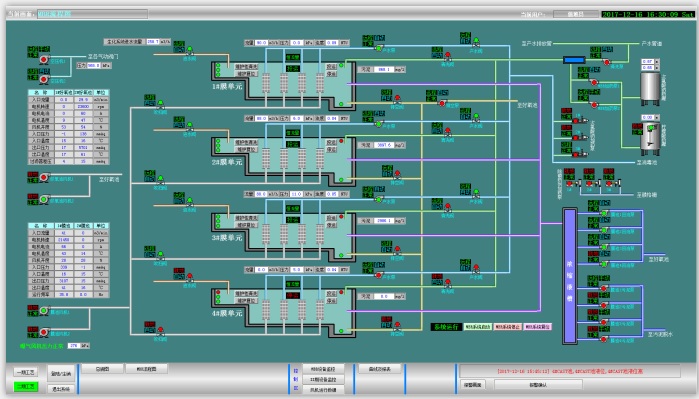699x399 pixels.
Task: Click the mixer tank with green agitator
Action: (650, 138)
